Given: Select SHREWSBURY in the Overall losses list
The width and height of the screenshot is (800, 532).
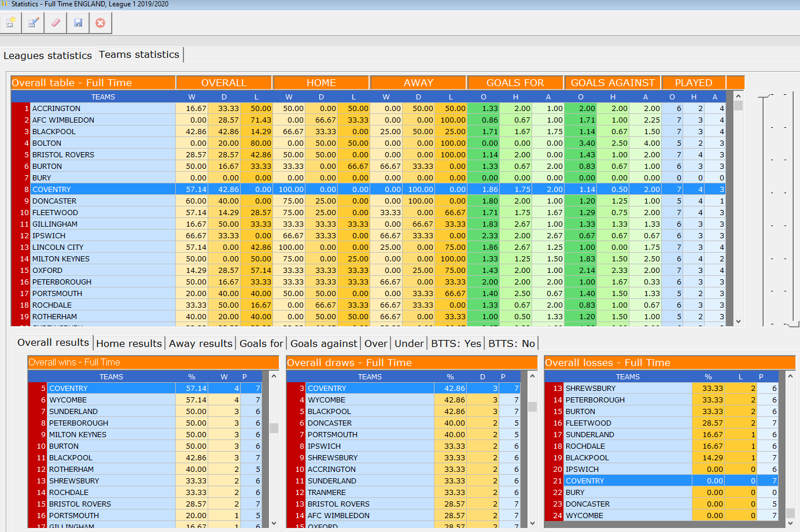Looking at the screenshot, I should click(662, 388).
